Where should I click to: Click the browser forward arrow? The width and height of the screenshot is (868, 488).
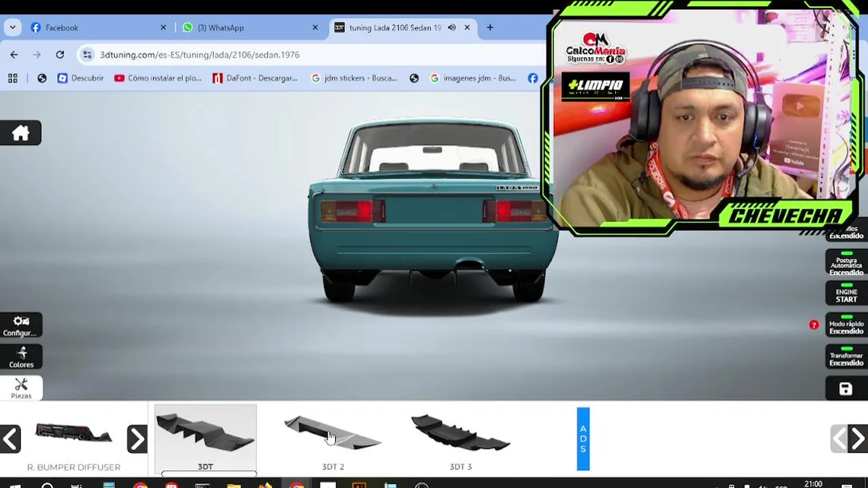(37, 55)
